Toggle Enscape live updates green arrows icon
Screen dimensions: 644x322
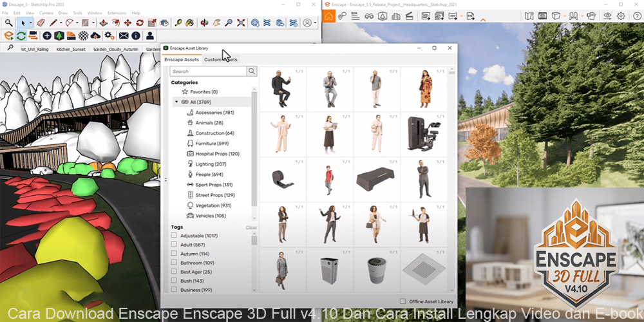pyautogui.click(x=21, y=35)
